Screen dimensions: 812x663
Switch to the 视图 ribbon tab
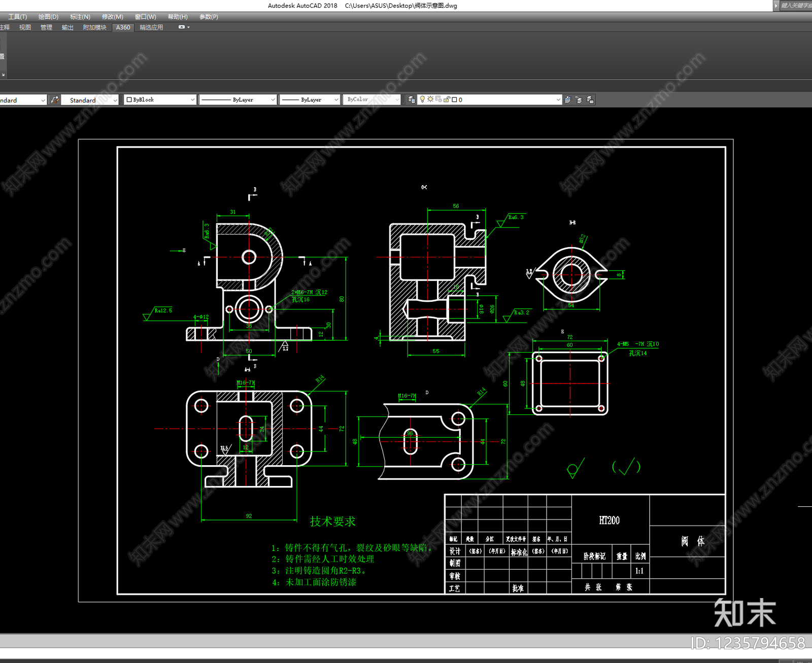(25, 27)
